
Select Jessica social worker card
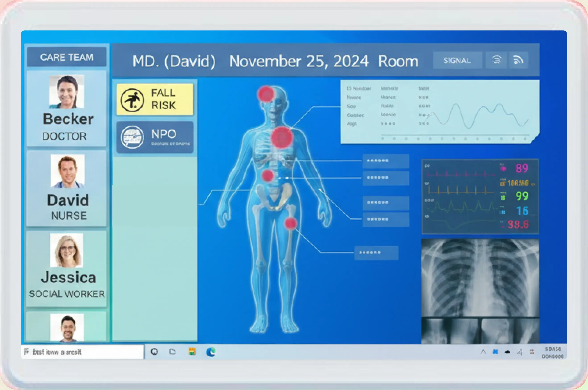[66, 269]
